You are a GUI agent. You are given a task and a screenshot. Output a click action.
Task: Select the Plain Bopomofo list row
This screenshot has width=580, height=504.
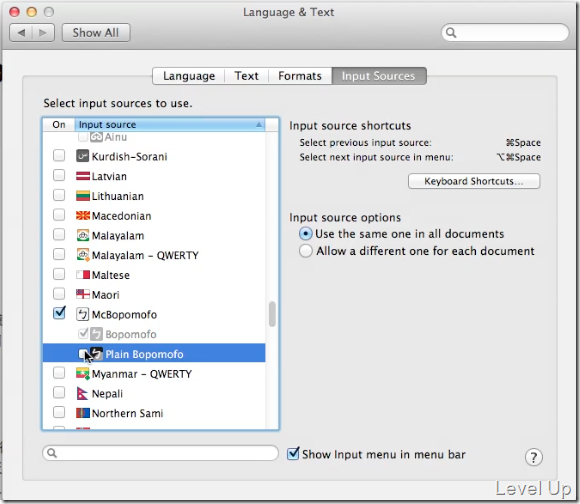(154, 354)
